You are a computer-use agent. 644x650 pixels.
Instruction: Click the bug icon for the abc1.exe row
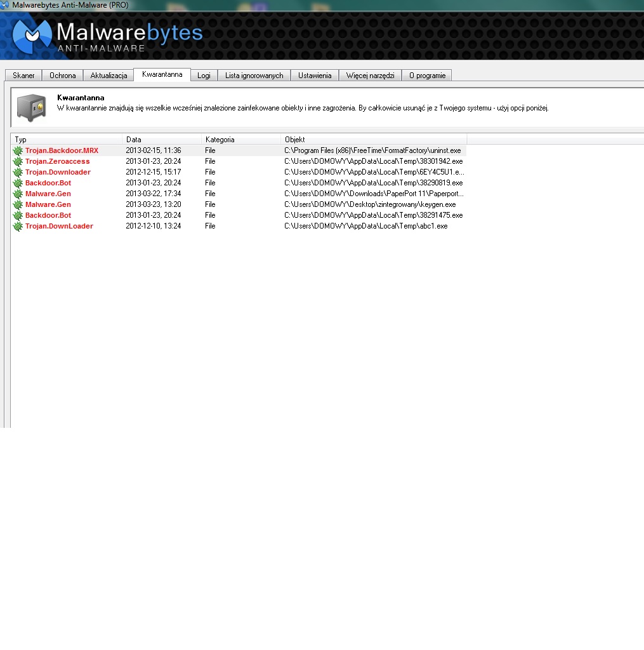point(18,226)
